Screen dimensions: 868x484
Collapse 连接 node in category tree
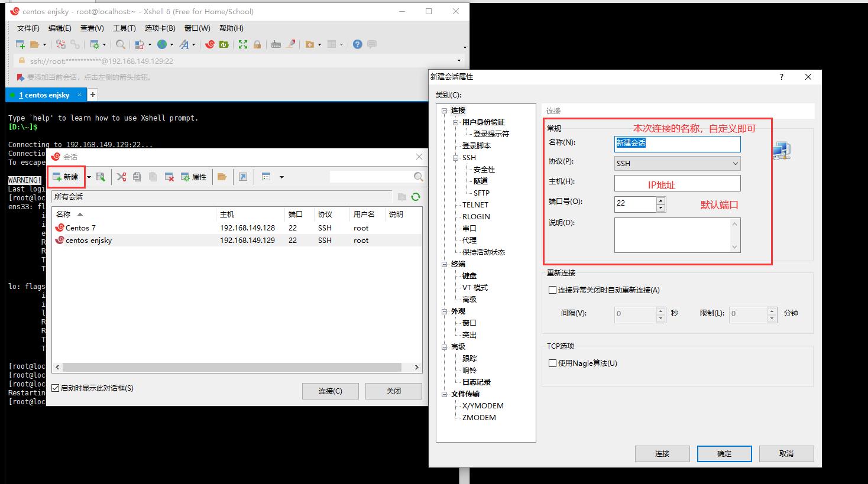(445, 111)
